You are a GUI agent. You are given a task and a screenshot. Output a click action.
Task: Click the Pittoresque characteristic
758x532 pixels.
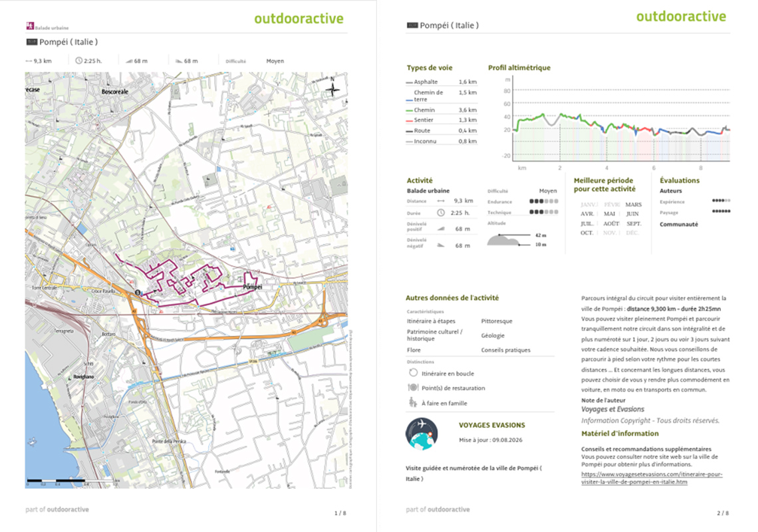click(x=497, y=321)
